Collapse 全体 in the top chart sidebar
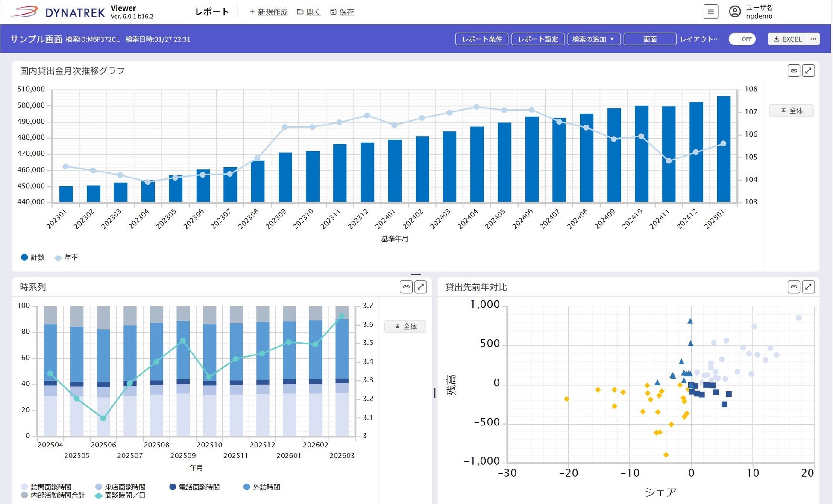The height and width of the screenshot is (504, 833). coord(791,111)
